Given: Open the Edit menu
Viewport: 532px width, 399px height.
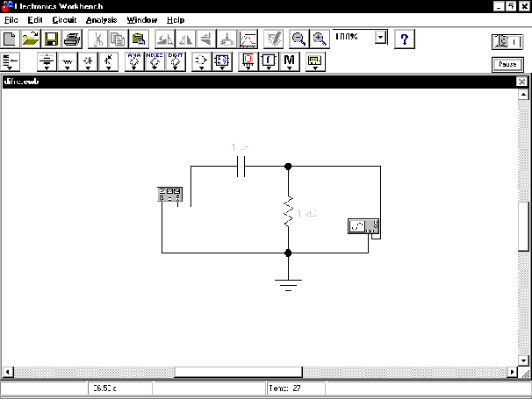Looking at the screenshot, I should point(35,20).
